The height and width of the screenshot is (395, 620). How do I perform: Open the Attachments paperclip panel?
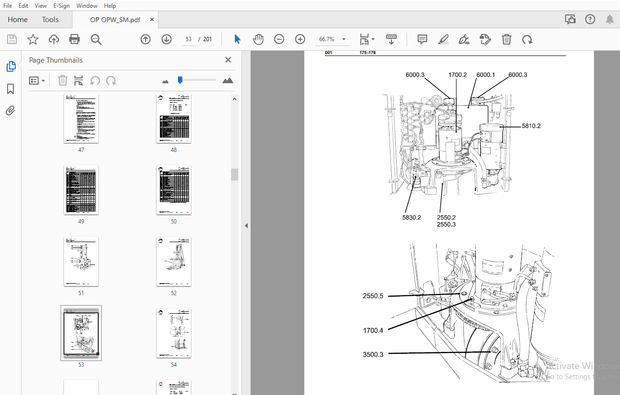click(x=11, y=110)
